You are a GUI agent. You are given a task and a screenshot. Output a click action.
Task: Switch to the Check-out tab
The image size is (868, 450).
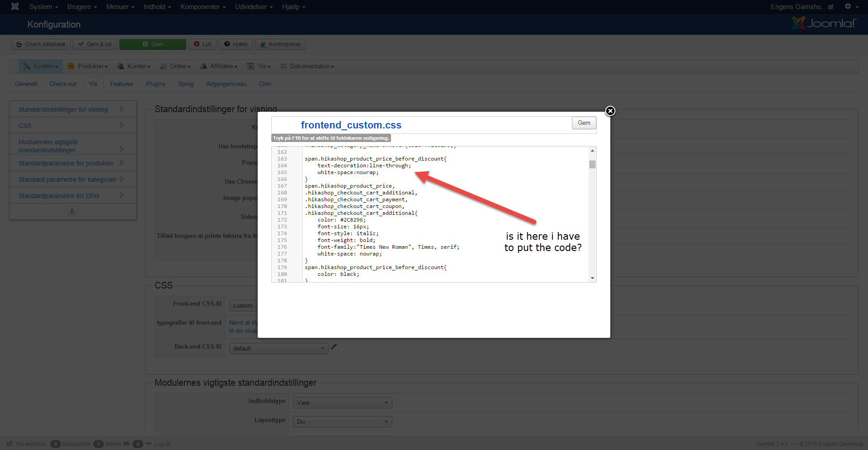tap(63, 84)
